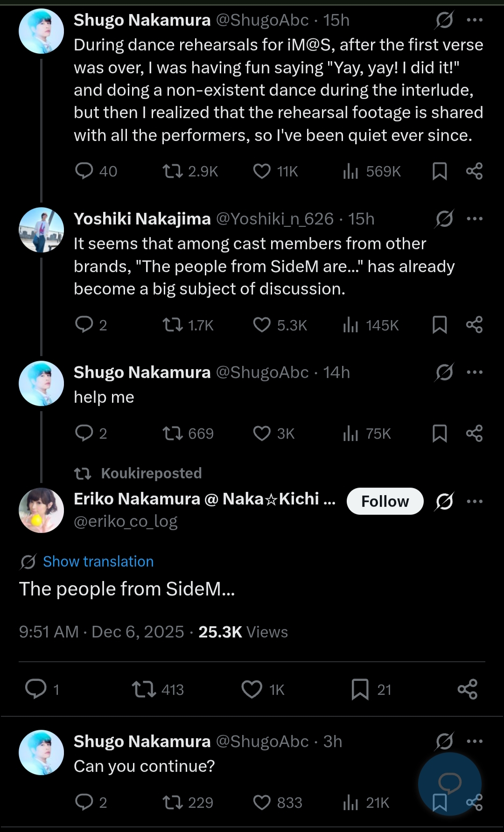504x832 pixels.
Task: Open more options on 'Can you continue?' reply
Action: 475,741
